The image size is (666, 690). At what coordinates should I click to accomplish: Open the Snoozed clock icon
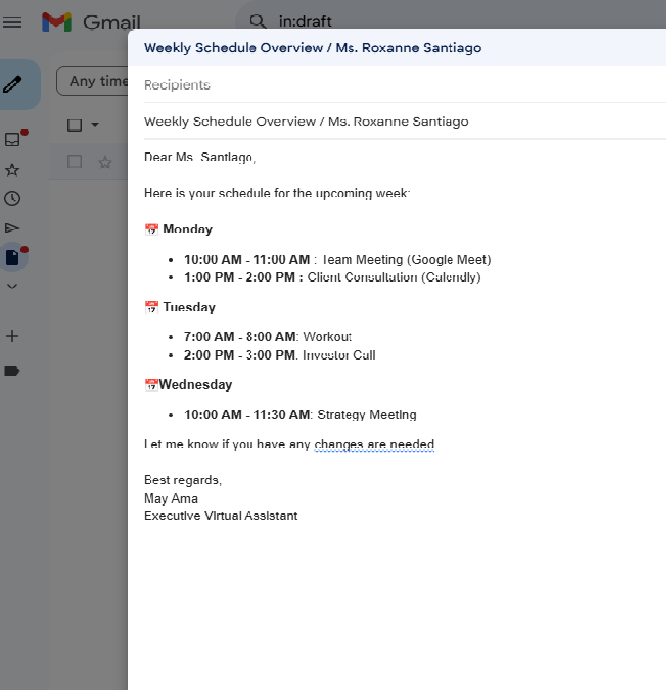point(12,199)
